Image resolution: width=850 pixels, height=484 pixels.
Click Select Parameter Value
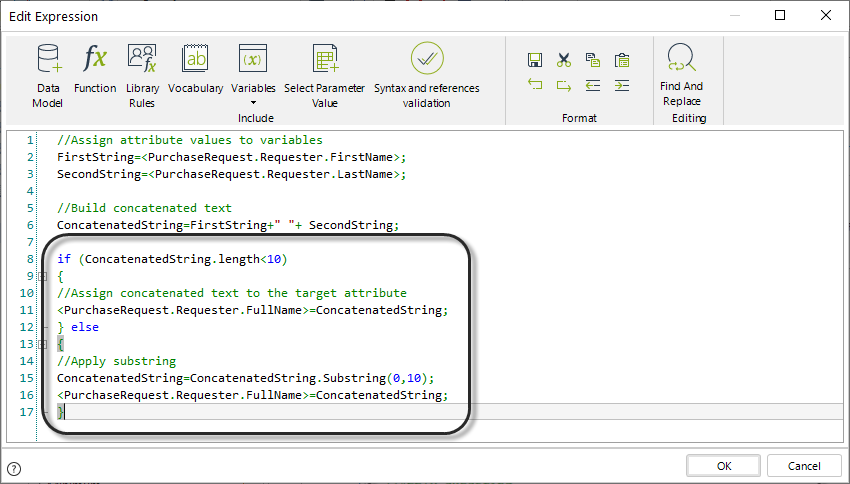click(x=324, y=76)
